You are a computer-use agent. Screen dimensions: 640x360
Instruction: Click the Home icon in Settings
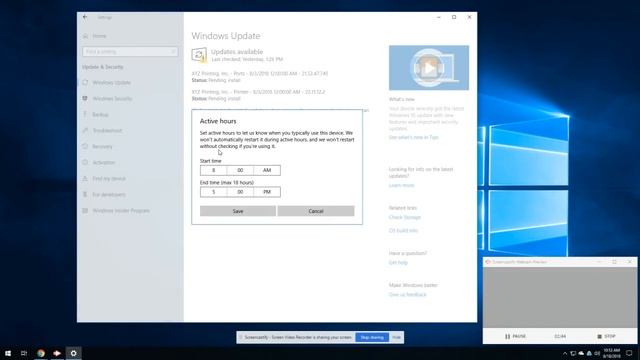click(x=85, y=36)
